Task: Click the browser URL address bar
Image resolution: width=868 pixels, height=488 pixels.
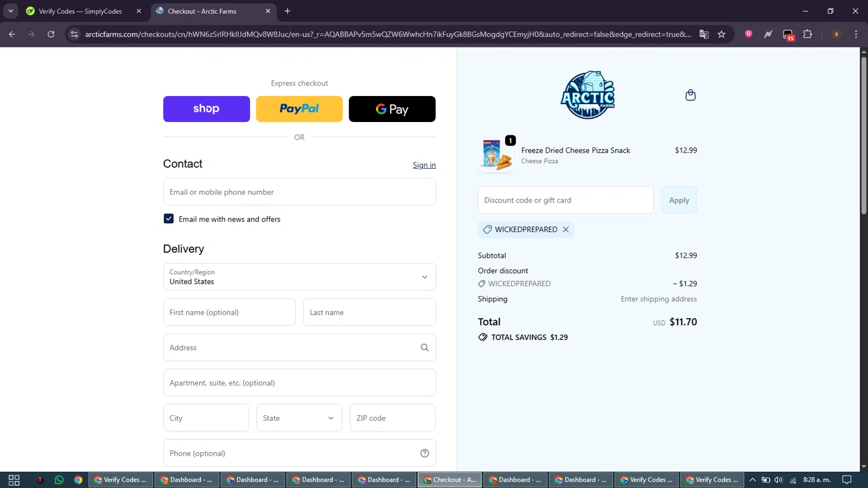Action: pos(388,34)
